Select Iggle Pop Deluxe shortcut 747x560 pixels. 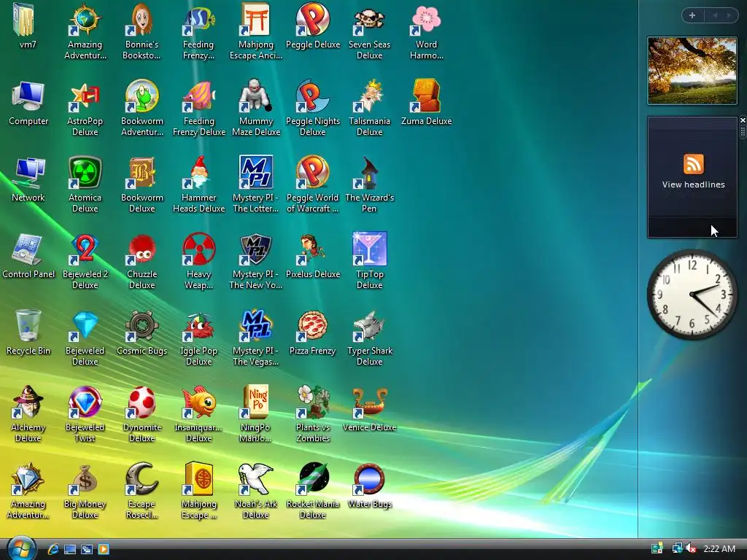tap(198, 338)
